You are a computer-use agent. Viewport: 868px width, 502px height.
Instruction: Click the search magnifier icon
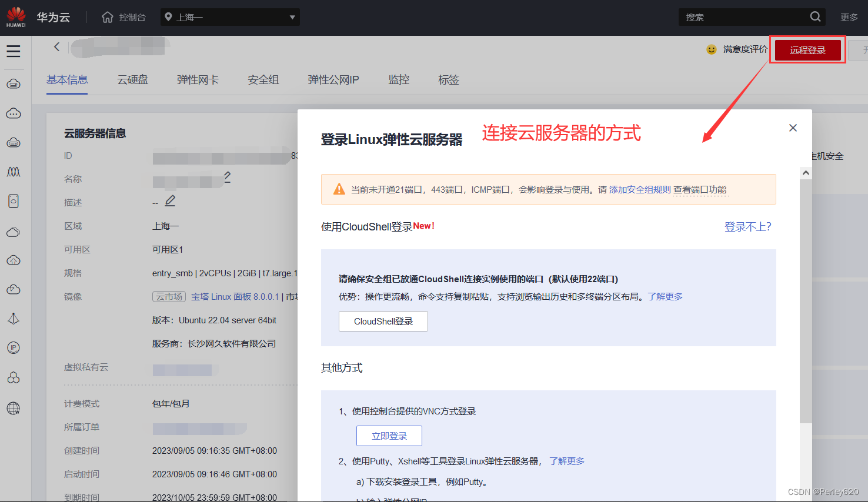(815, 17)
